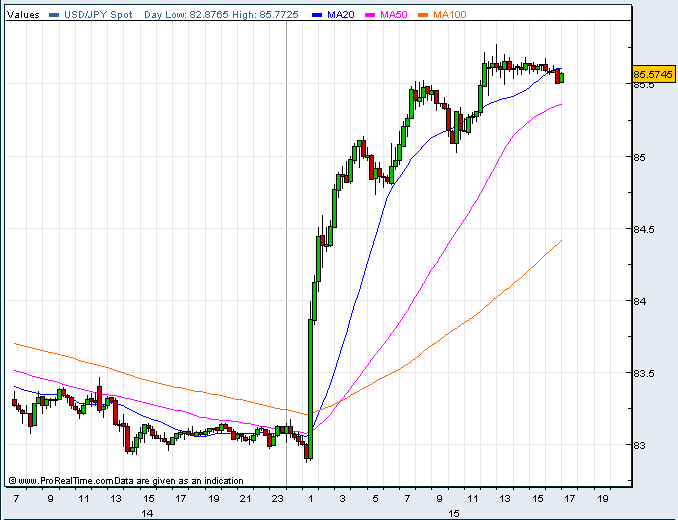Click the day 15 date label
The height and width of the screenshot is (520, 678).
(x=454, y=514)
